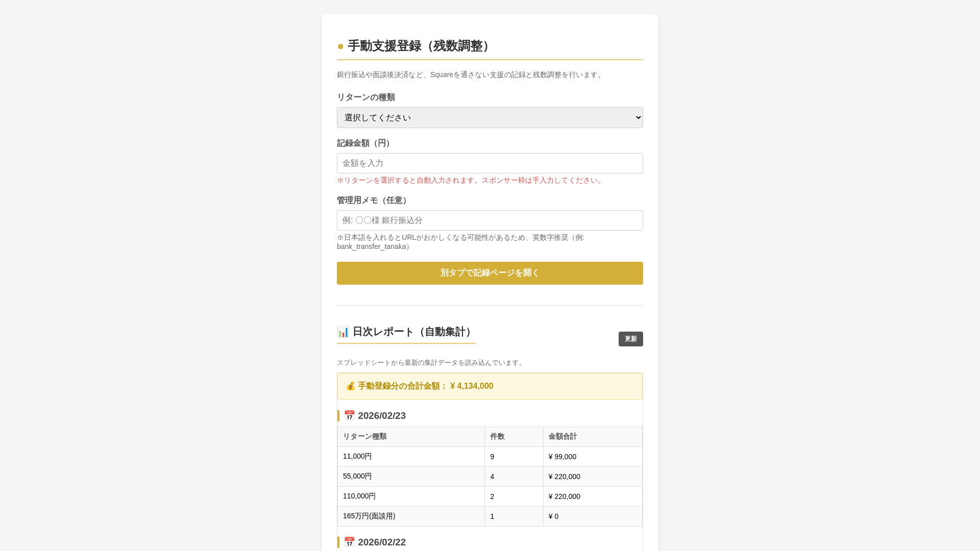Screen dimensions: 980x551
Task: Click the リターン種類 column header
Action: point(411,437)
